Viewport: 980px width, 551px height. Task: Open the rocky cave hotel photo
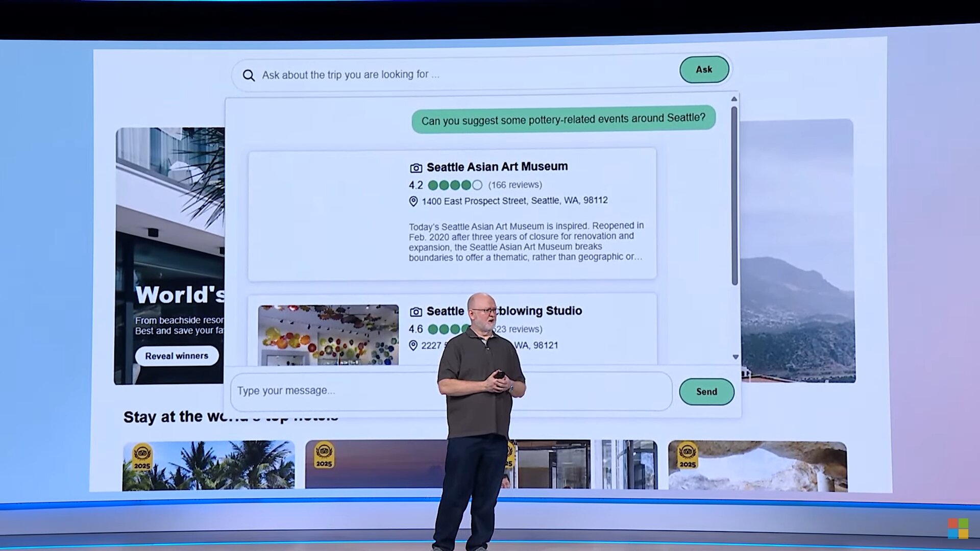pos(757,466)
